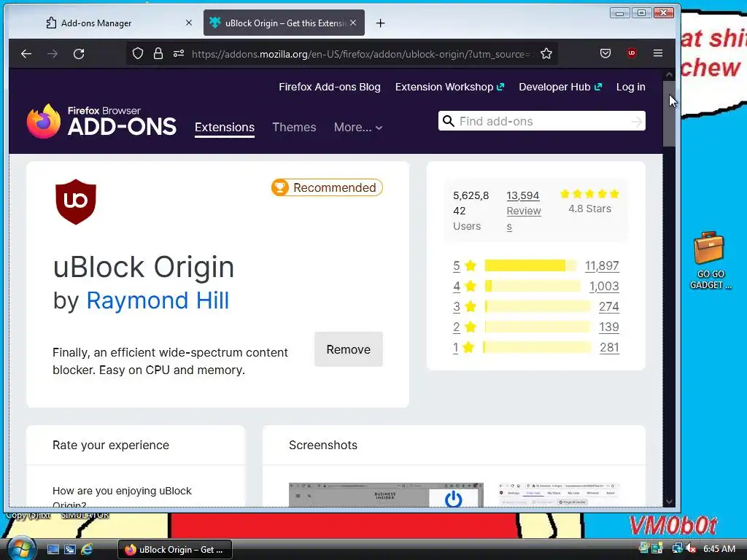The width and height of the screenshot is (747, 560).
Task: Open a new tab with plus button
Action: (380, 23)
